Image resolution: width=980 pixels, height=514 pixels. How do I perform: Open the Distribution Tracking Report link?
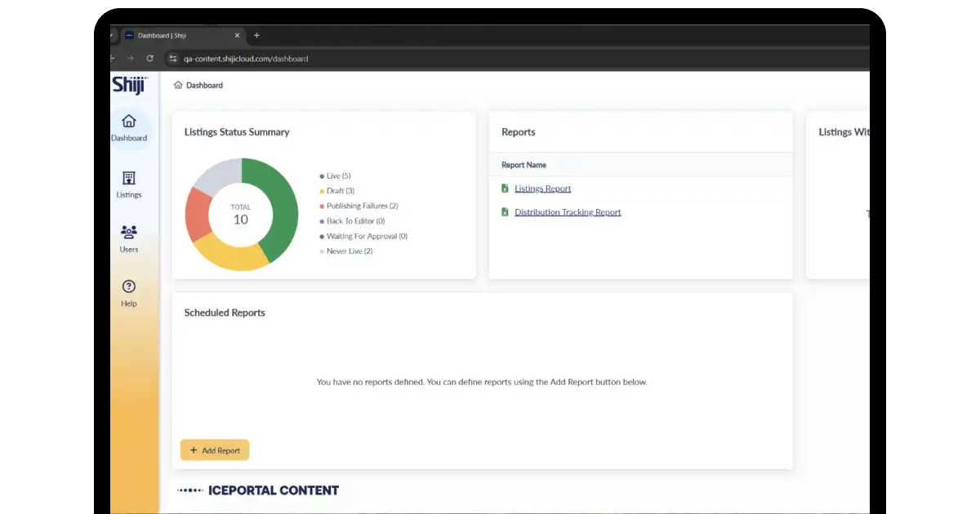[x=568, y=212]
